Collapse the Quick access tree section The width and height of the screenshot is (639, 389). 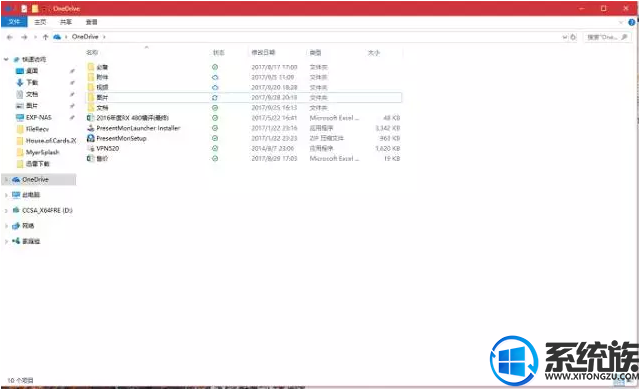pyautogui.click(x=6, y=59)
